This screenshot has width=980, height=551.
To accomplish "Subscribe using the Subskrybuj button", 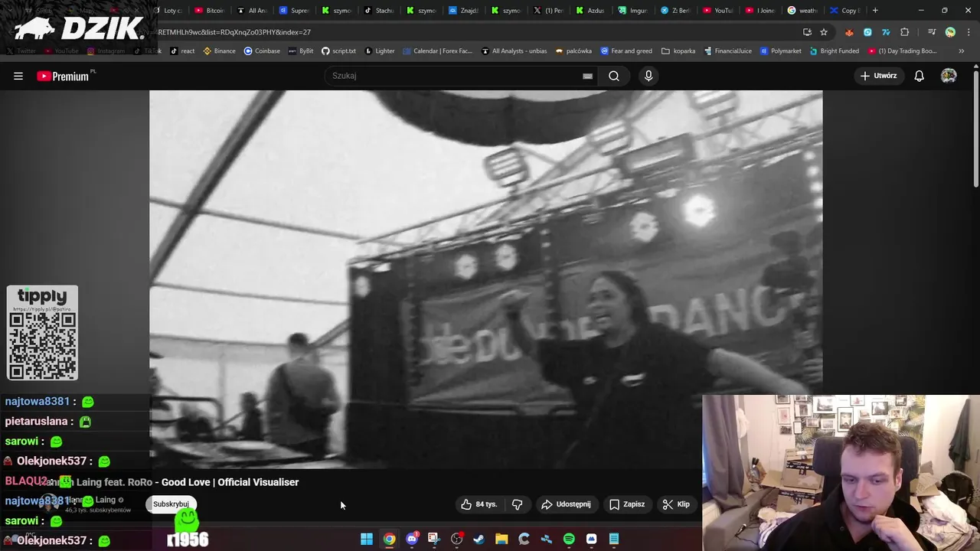I will click(171, 504).
